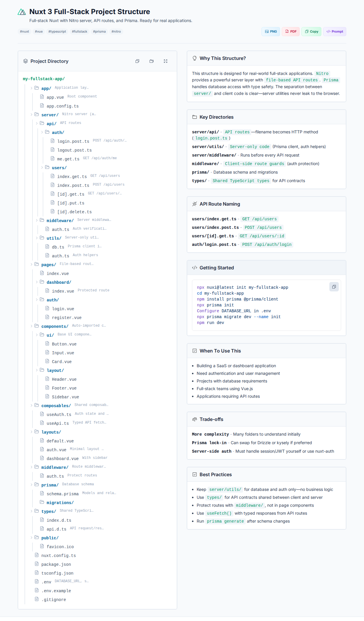Click the Nuxt logo beside the page title

22,12
